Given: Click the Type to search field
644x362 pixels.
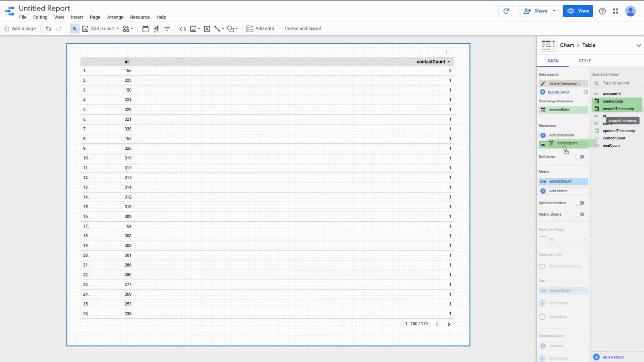Looking at the screenshot, I should 617,83.
